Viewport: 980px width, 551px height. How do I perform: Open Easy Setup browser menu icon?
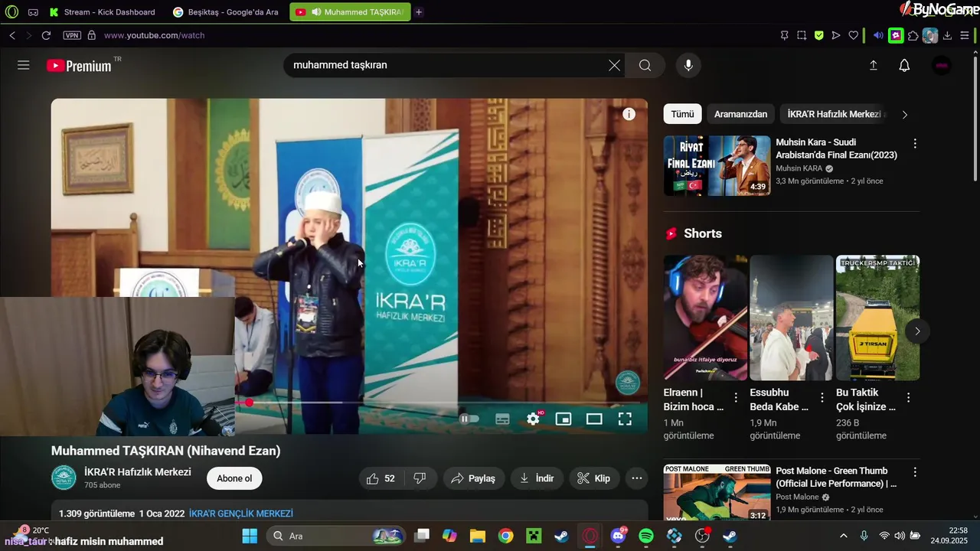[x=965, y=35]
